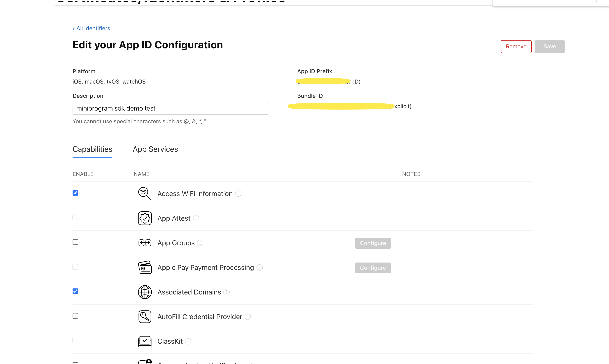Click the Apple Pay Payment Processing icon
The width and height of the screenshot is (609, 364).
coord(145,267)
